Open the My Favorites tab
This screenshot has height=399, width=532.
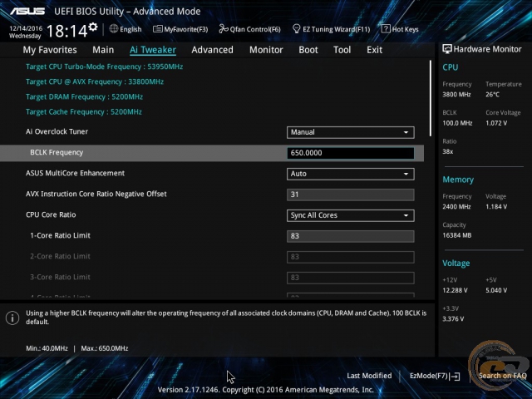click(50, 50)
